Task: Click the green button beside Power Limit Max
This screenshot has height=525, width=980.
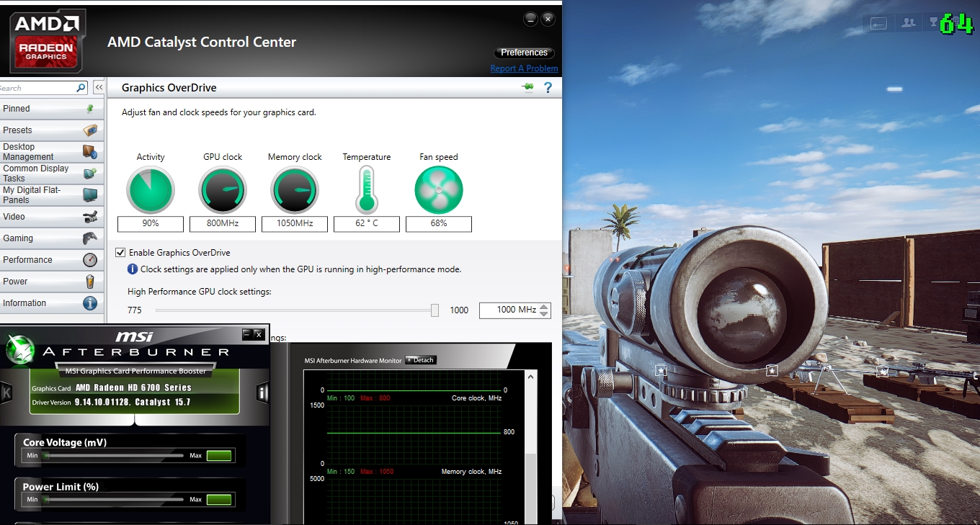Action: [x=219, y=499]
